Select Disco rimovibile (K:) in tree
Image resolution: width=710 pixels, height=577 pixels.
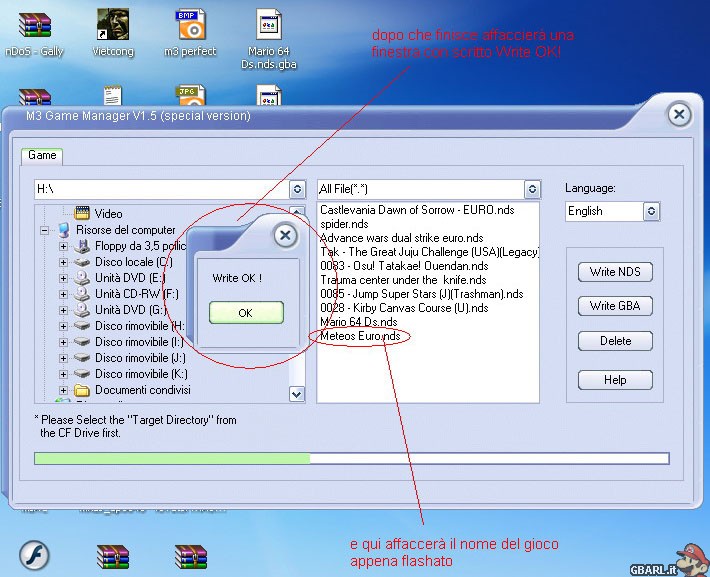click(x=141, y=374)
